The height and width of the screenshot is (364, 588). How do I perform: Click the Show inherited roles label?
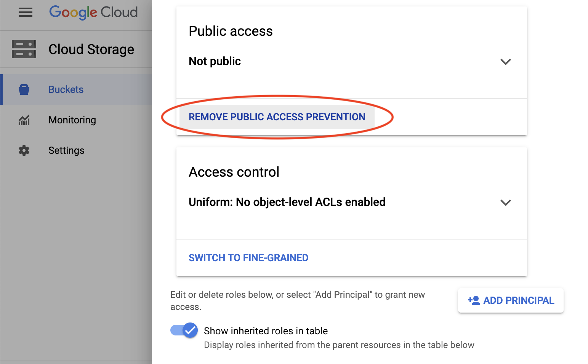(266, 331)
